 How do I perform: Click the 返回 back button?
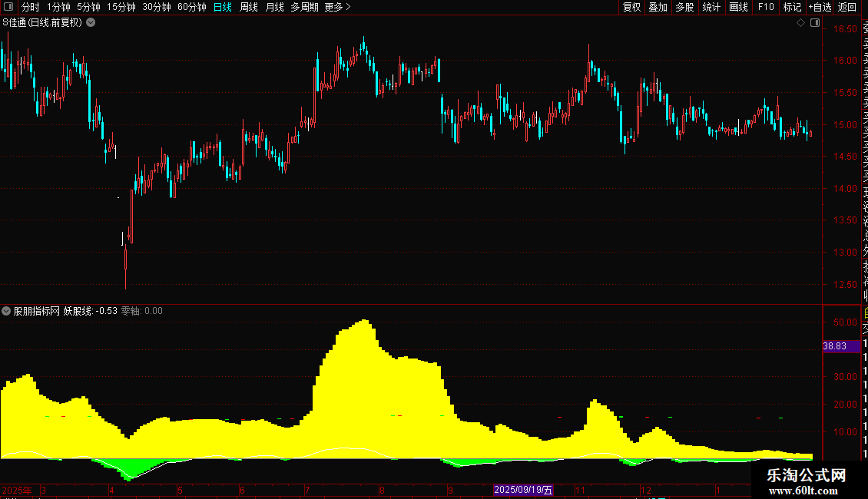(x=847, y=7)
